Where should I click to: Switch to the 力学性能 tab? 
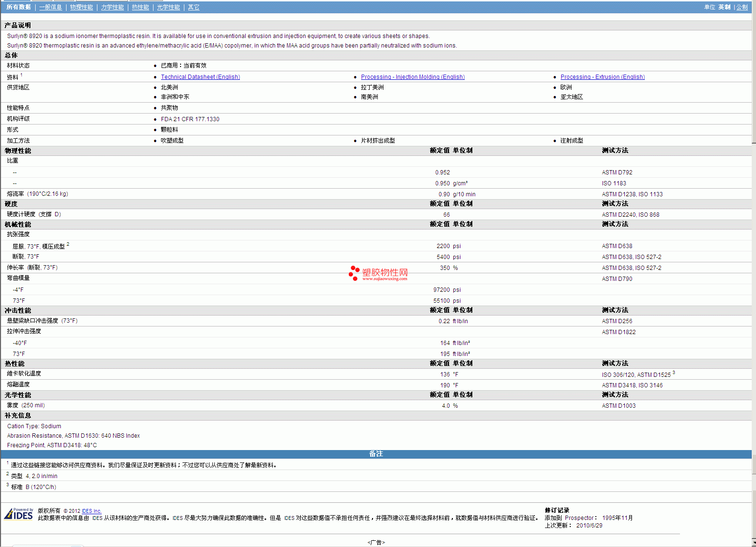pos(112,7)
